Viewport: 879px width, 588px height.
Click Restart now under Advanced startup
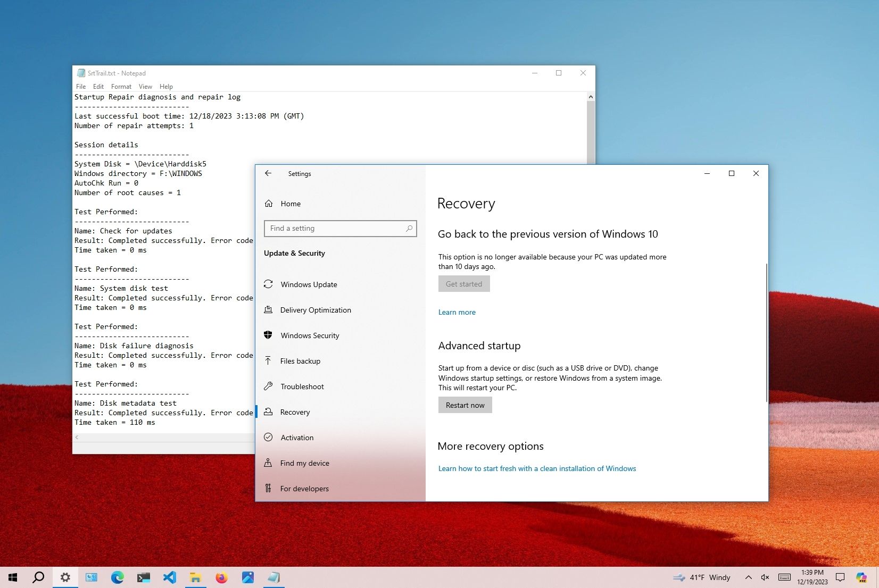[465, 405]
